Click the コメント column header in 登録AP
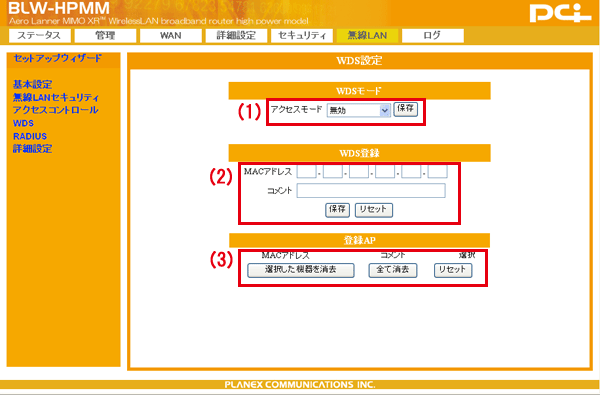The image size is (600, 395). coord(393,255)
